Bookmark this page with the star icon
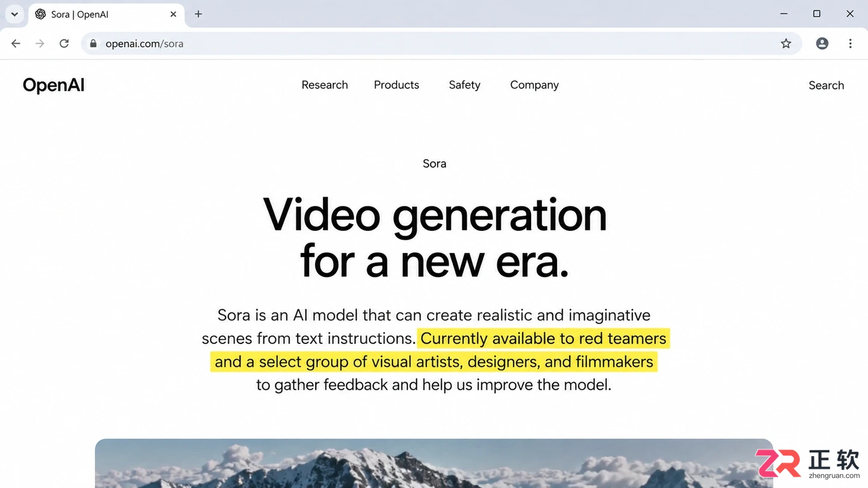 [786, 43]
